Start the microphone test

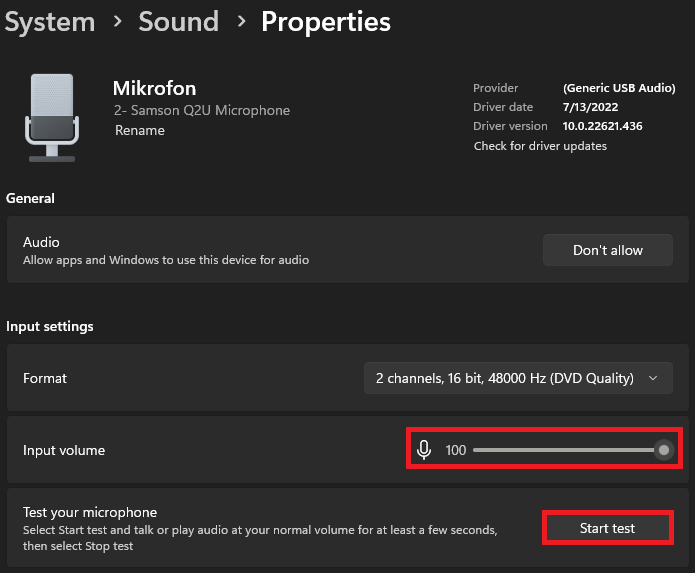[607, 528]
